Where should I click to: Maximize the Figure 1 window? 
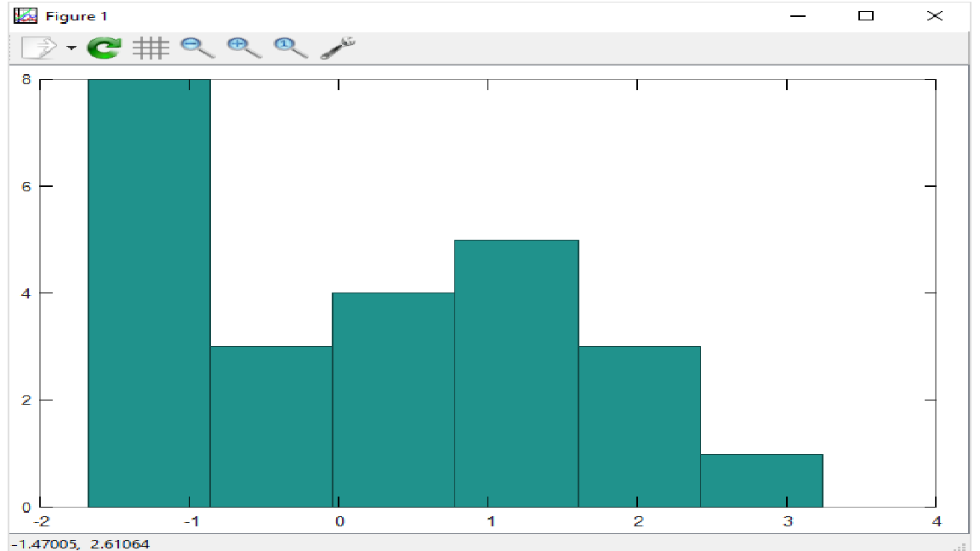point(866,16)
